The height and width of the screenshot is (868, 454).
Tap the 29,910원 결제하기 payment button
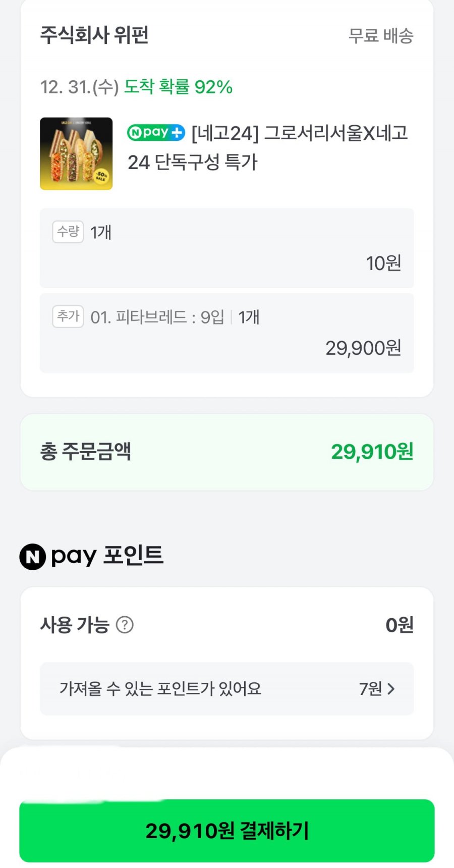[227, 830]
